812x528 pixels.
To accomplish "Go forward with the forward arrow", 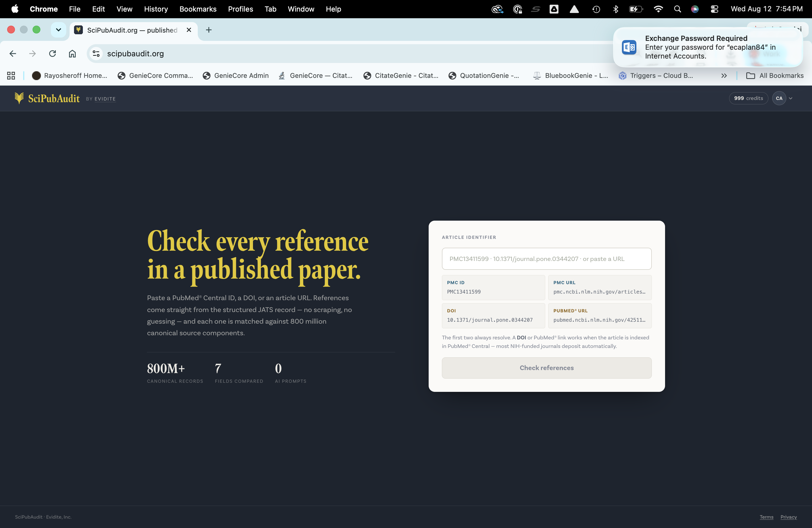I will point(32,54).
